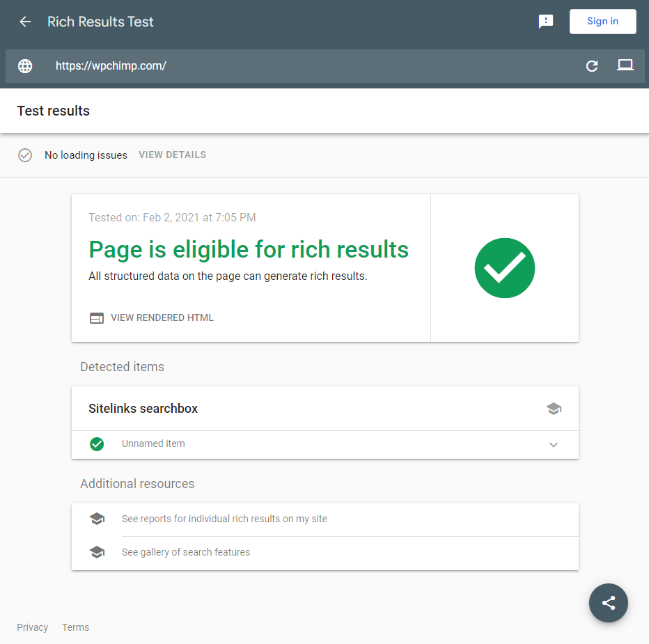Click the Sitelinks searchbox graduation cap icon
Image resolution: width=649 pixels, height=644 pixels.
pyautogui.click(x=554, y=409)
